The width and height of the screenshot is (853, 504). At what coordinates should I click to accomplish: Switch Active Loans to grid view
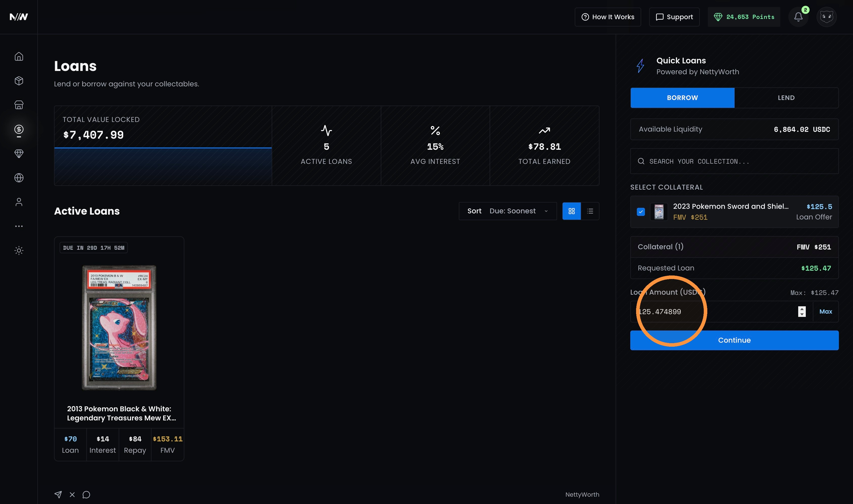point(571,211)
